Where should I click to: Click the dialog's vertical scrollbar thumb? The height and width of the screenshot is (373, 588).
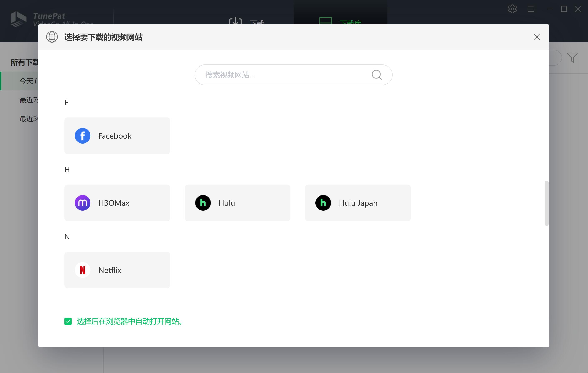coord(547,203)
